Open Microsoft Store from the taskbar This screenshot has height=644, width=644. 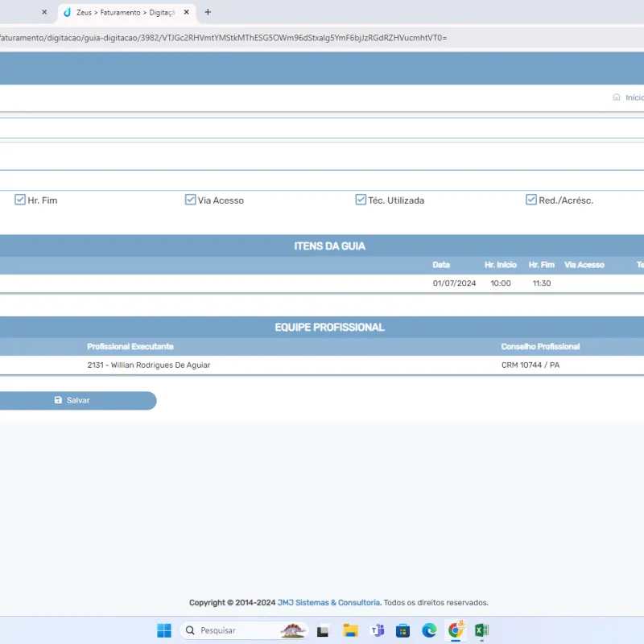[x=403, y=630]
